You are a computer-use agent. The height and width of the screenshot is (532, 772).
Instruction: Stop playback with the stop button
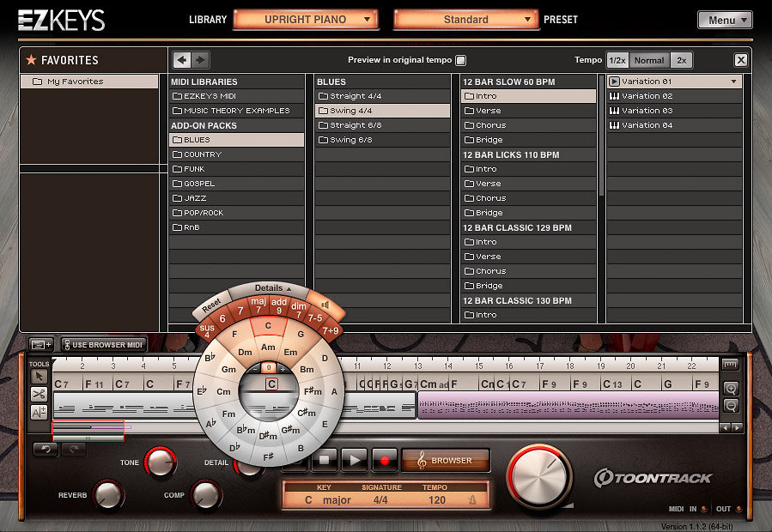point(325,461)
